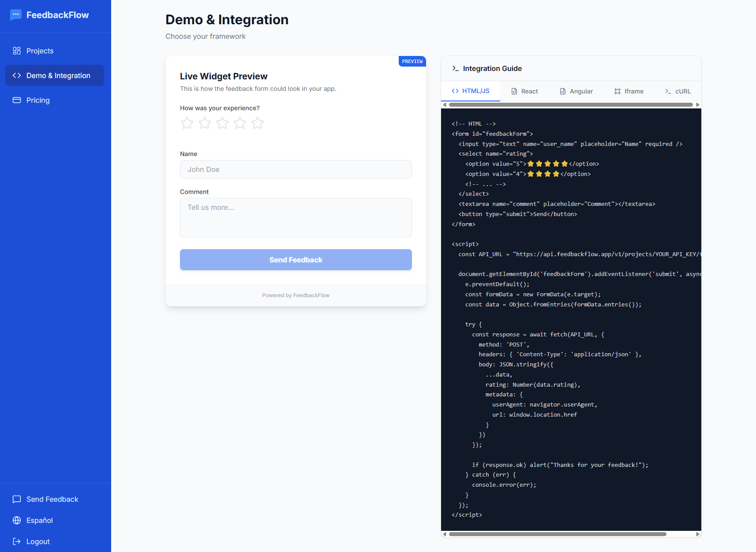Click the frame icon on Iframe tab
This screenshot has height=552, width=756.
click(x=618, y=91)
